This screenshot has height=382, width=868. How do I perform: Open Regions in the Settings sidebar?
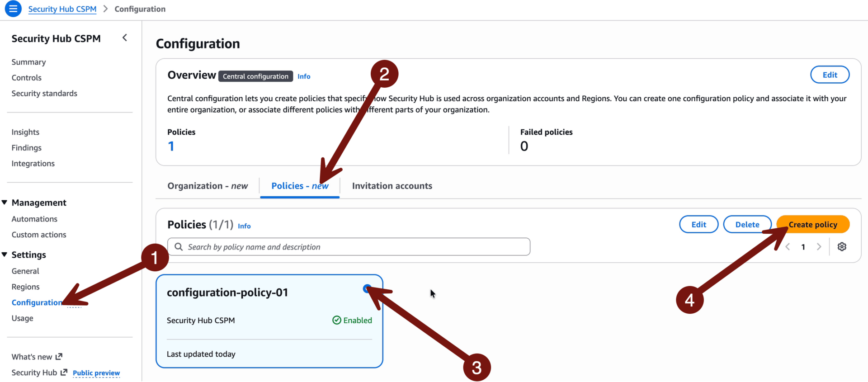click(25, 287)
